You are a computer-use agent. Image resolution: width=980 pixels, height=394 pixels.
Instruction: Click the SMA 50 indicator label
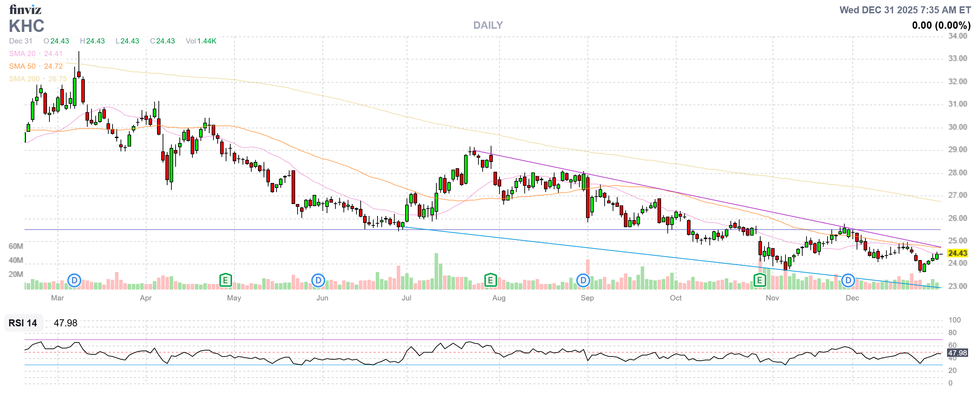tap(22, 66)
